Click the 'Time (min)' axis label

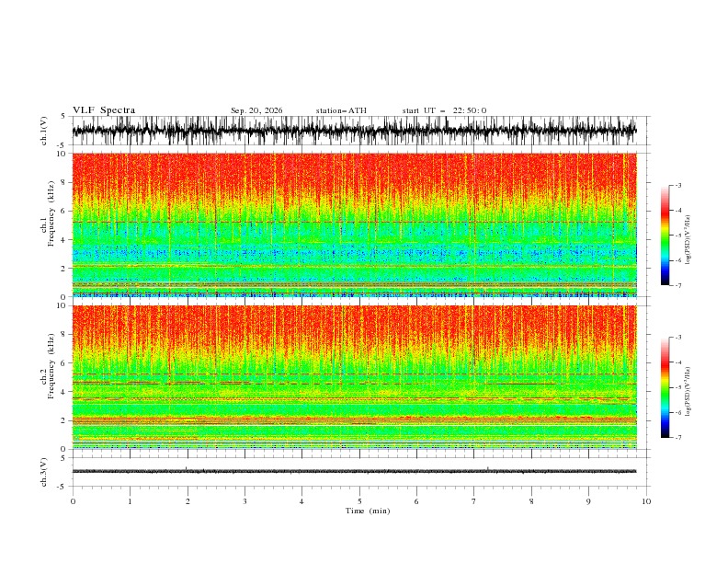[x=368, y=511]
